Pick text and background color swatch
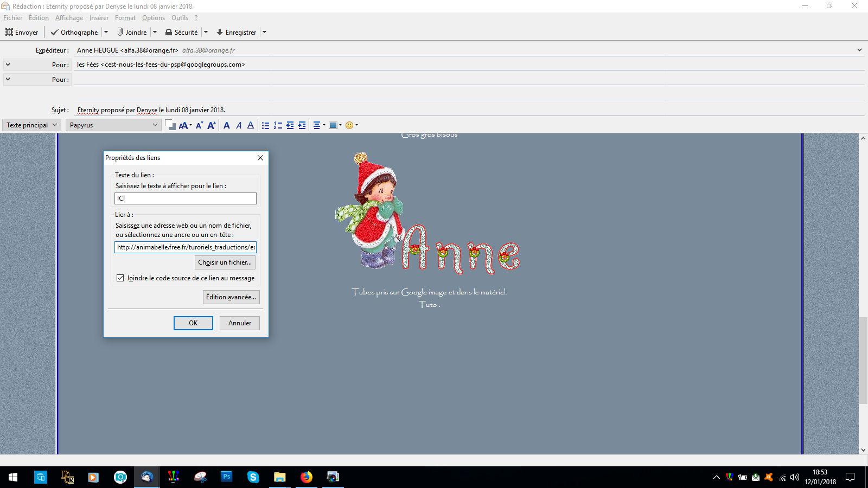 (170, 125)
